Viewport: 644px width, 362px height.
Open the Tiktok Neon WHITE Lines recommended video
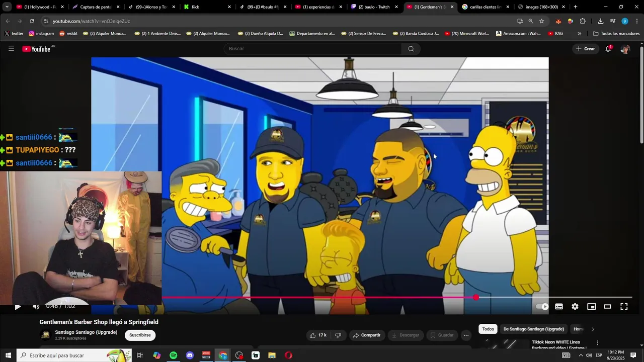point(559,345)
